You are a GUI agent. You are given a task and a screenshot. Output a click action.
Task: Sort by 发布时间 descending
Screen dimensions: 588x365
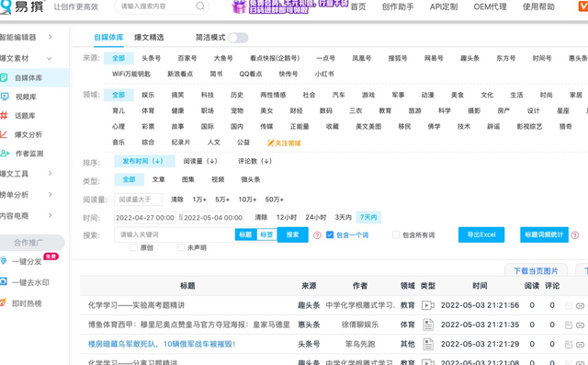tap(144, 161)
